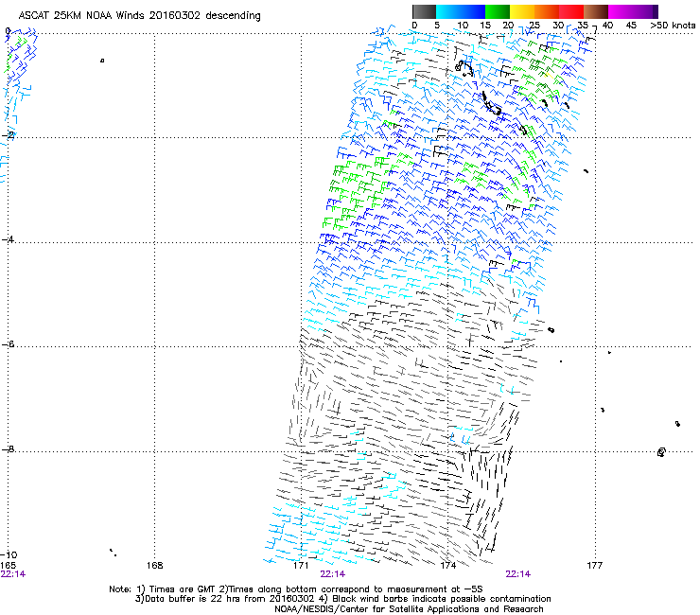Select the brown 35-40 knots legend segment

click(x=596, y=11)
